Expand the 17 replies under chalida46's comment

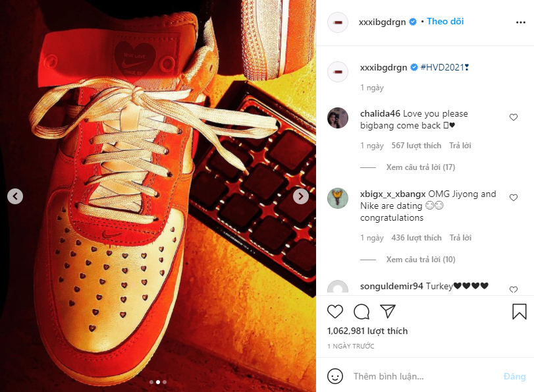pyautogui.click(x=420, y=167)
